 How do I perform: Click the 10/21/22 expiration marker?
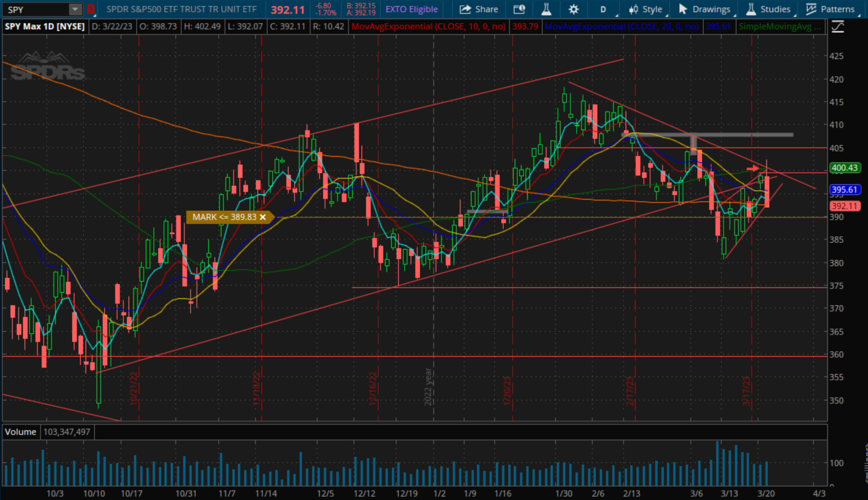[x=134, y=389]
